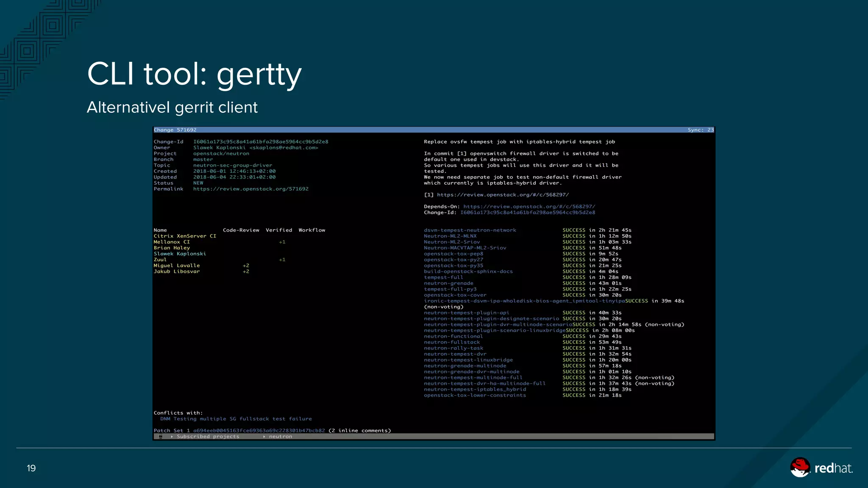868x488 pixels.
Task: Open the Neutron-MACVTAP-ML2-Sriov job link
Action: pos(465,248)
